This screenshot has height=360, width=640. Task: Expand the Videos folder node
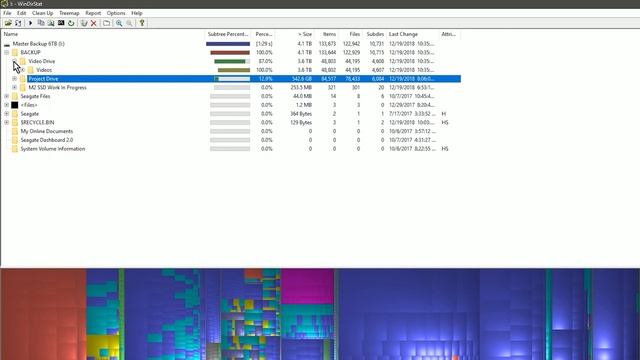(23, 70)
